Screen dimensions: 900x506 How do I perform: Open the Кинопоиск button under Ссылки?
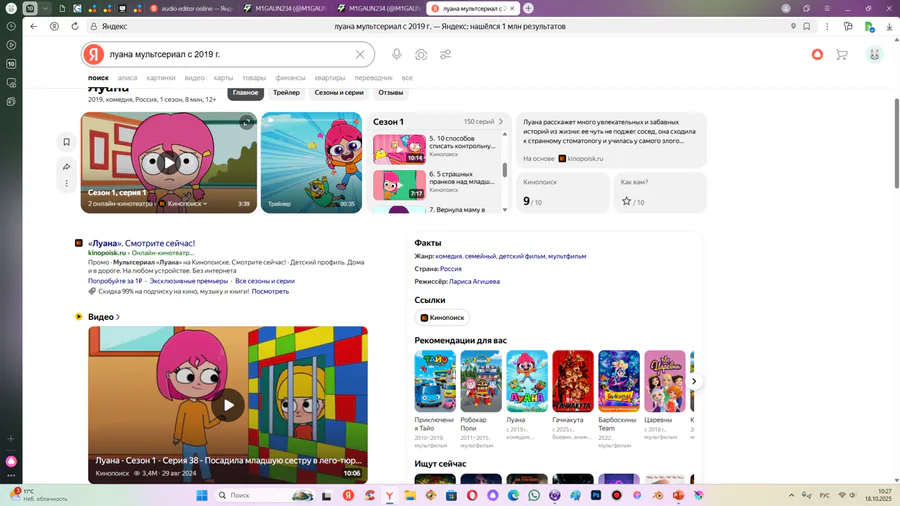coord(442,317)
